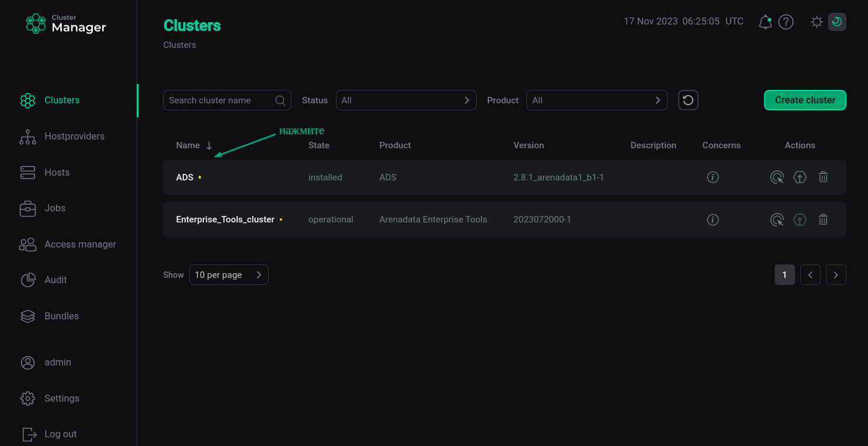Delete the Enterprise_Tools_cluster
The width and height of the screenshot is (868, 446).
click(823, 220)
